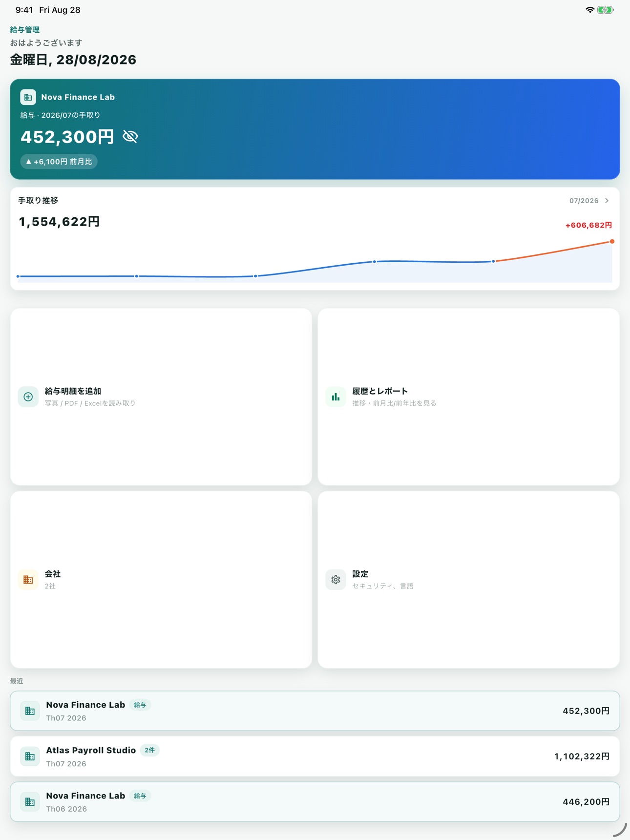Click the 給与 tag on the Th06 2026 row

(x=140, y=796)
